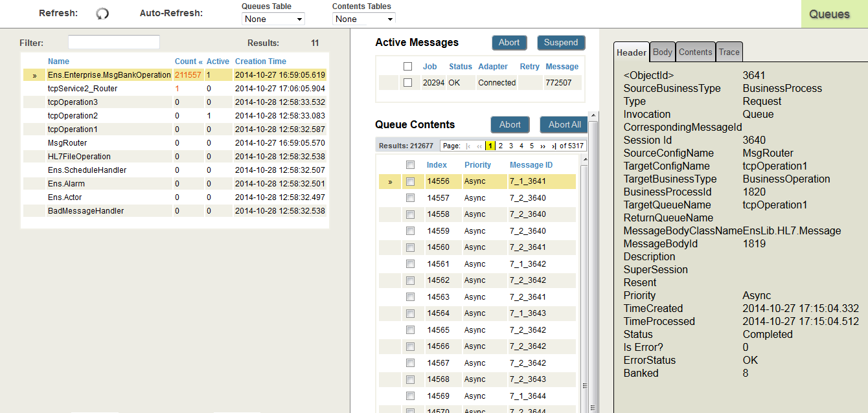Viewport: 868px width, 413px height.
Task: Click the Refresh circular arrow icon
Action: point(102,14)
